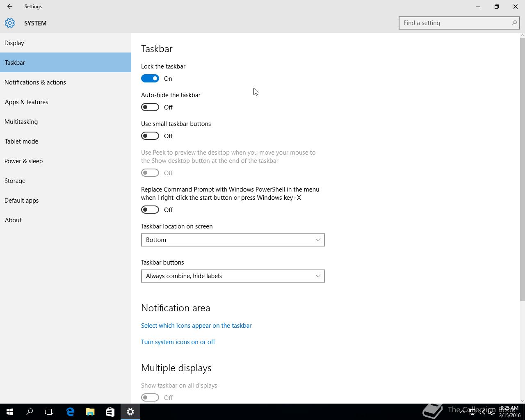525x420 pixels.
Task: Open the Windows Start button
Action: click(10, 412)
